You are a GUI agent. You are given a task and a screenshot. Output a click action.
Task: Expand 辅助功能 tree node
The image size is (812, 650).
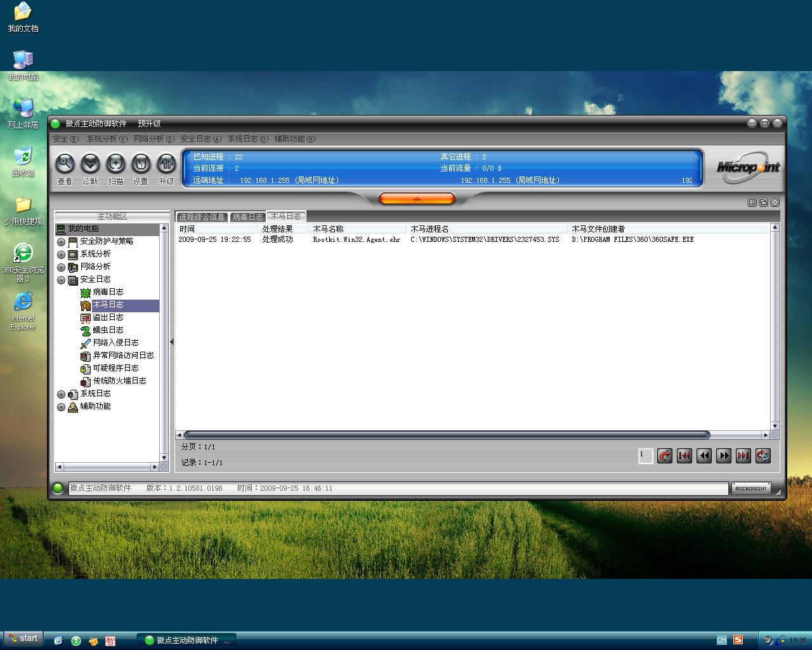(61, 407)
